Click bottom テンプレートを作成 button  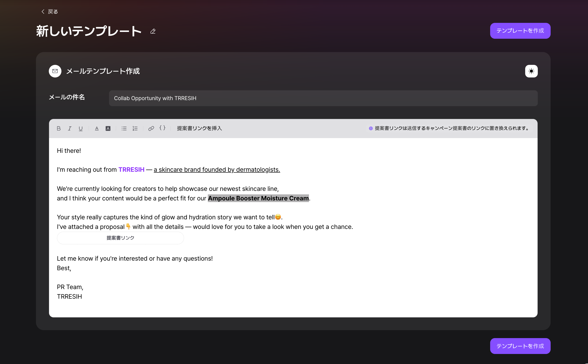520,346
